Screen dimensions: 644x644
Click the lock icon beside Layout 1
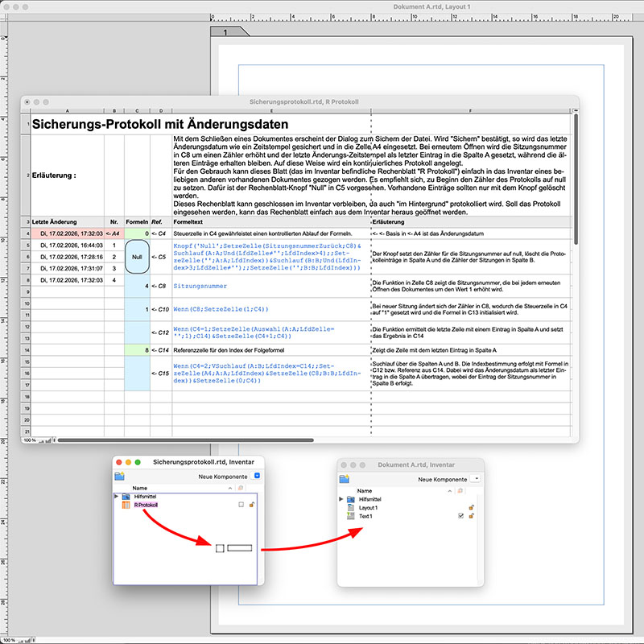tap(471, 507)
